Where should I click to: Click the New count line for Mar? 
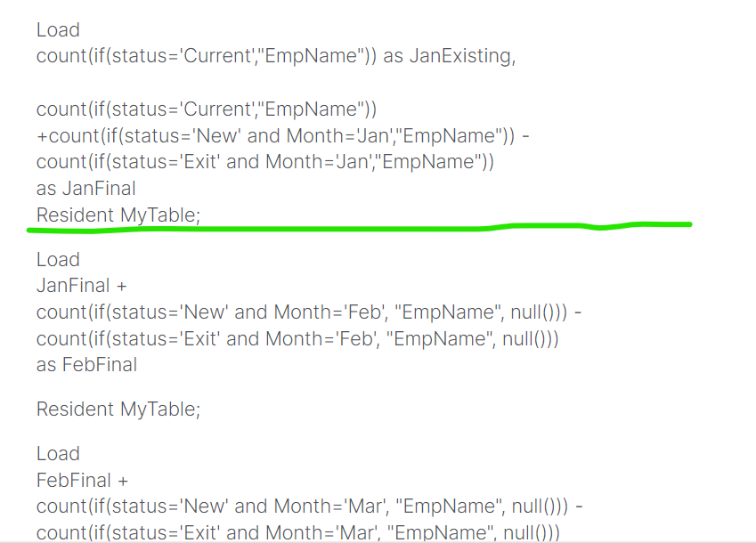coord(308,507)
